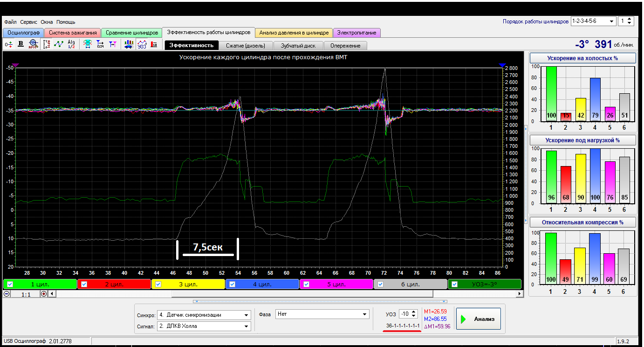Click the USB Осциллограф 2.01.2778 status text

pos(37,341)
